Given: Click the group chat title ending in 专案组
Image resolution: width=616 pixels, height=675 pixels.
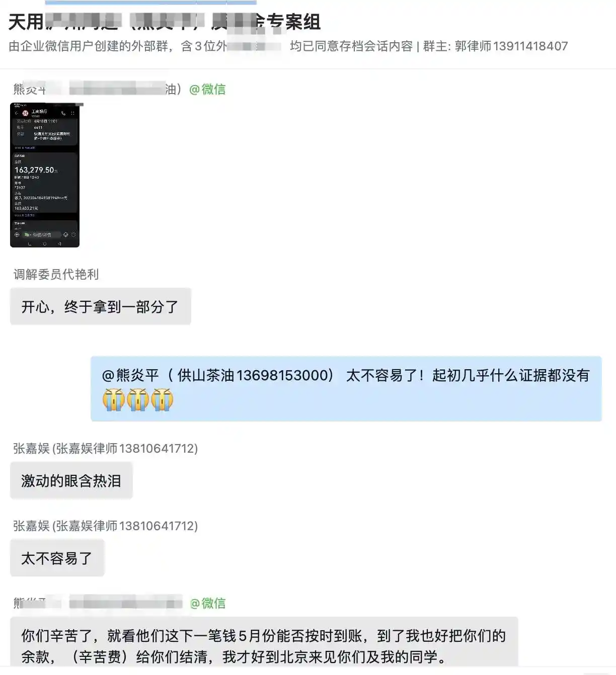Looking at the screenshot, I should pyautogui.click(x=165, y=21).
